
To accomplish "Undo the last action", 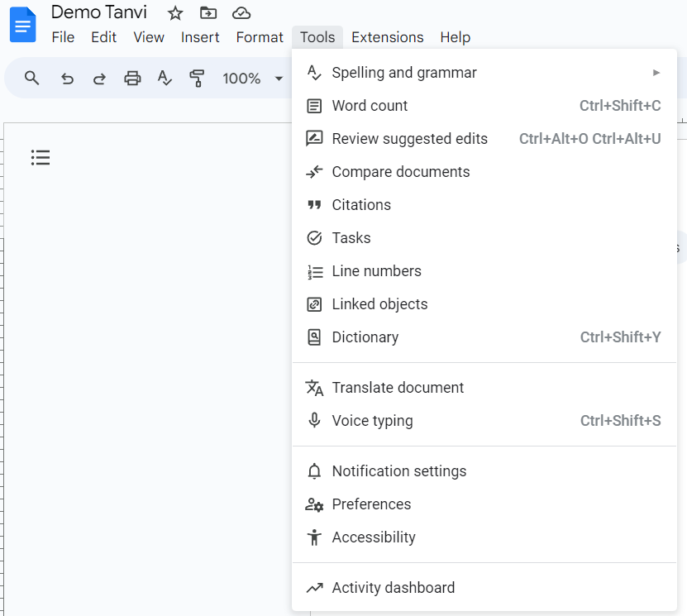I will click(67, 79).
